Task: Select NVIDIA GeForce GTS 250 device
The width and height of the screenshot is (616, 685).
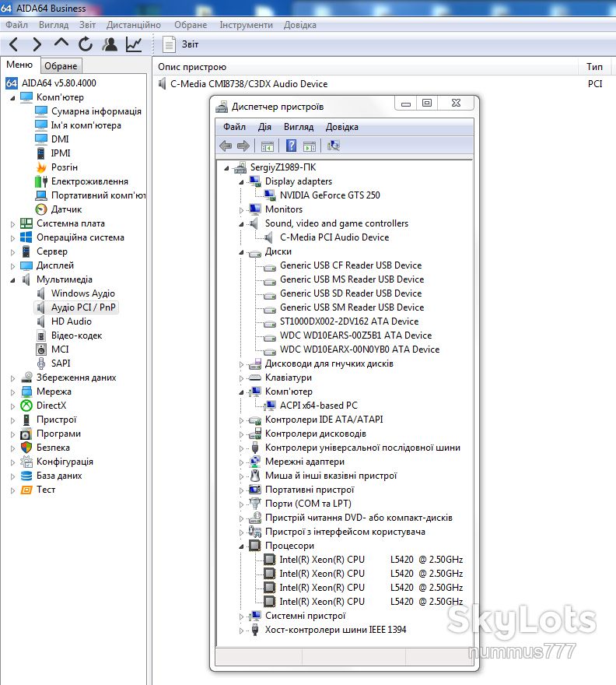Action: (x=330, y=195)
